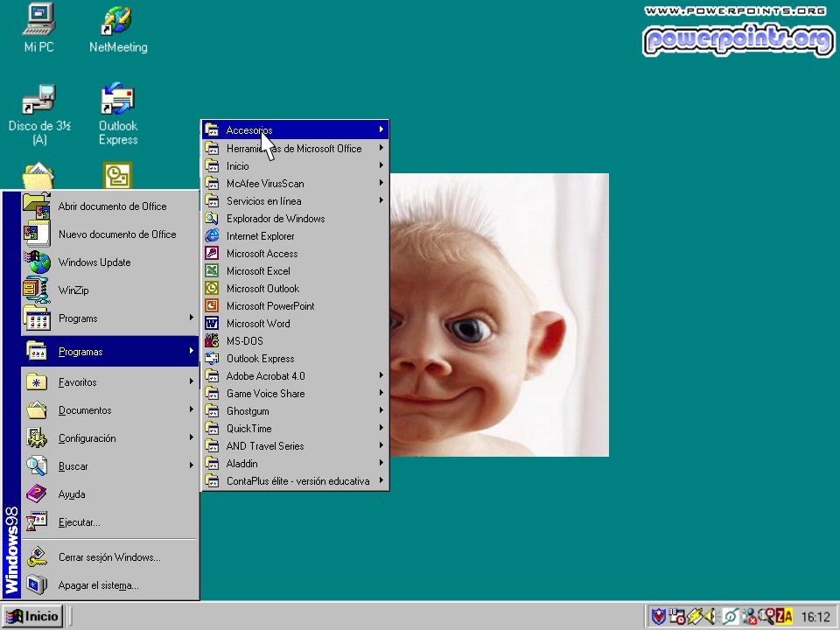Open the Programs entry above Programas
This screenshot has height=630, width=840.
point(110,318)
